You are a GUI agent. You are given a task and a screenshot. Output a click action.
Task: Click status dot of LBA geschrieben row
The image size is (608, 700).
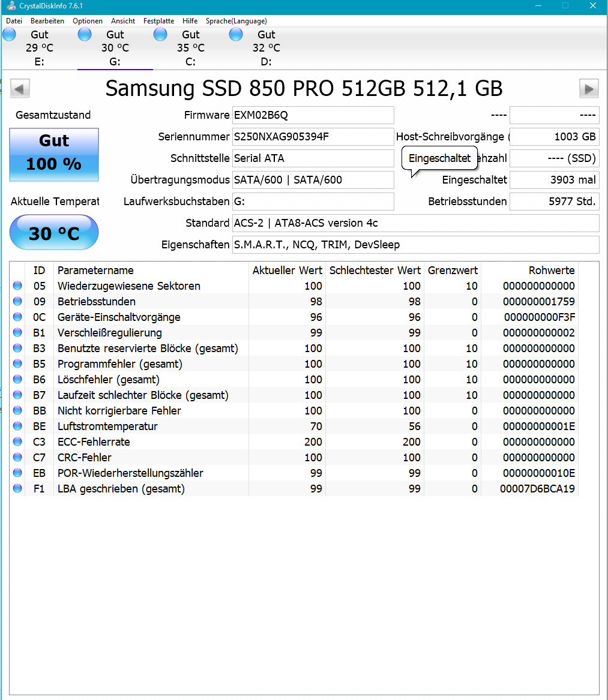tap(17, 489)
